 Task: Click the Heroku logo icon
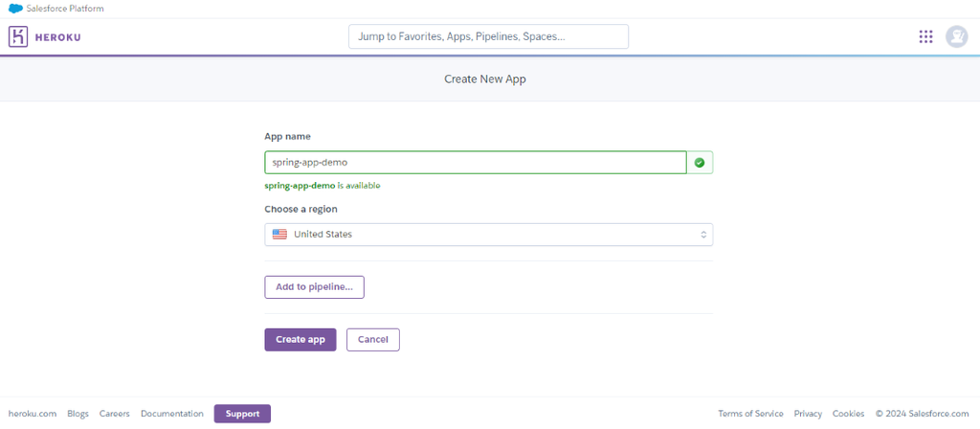(x=18, y=36)
